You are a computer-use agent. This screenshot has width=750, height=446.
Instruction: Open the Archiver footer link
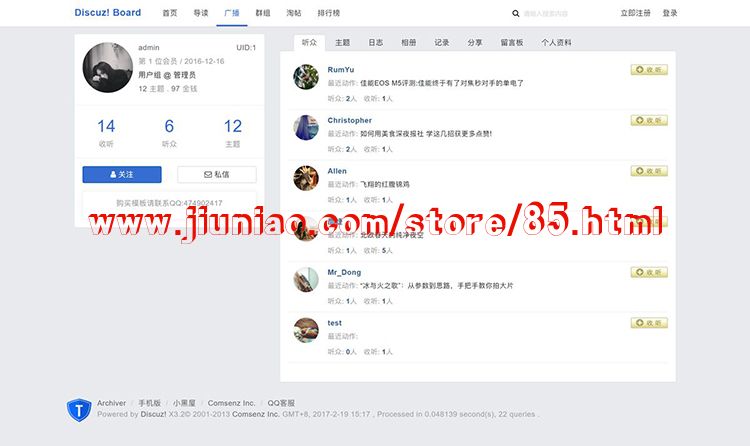(x=111, y=403)
